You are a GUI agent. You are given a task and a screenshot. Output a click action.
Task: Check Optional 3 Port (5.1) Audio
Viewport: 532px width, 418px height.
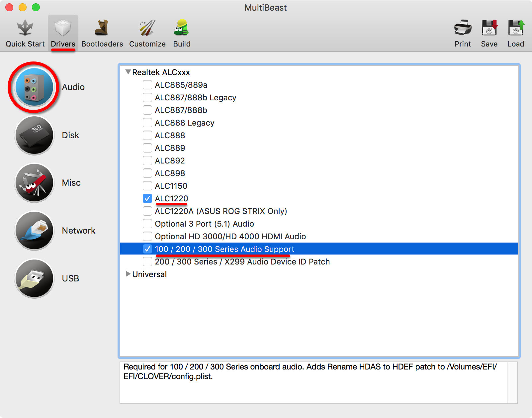tap(147, 224)
